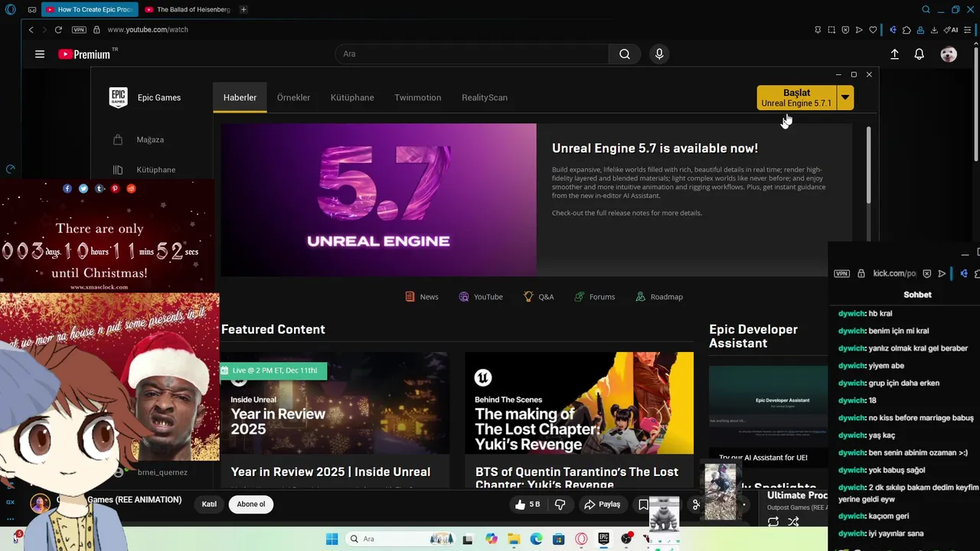
Task: Click Epic Games logo in launcher
Action: pyautogui.click(x=118, y=97)
